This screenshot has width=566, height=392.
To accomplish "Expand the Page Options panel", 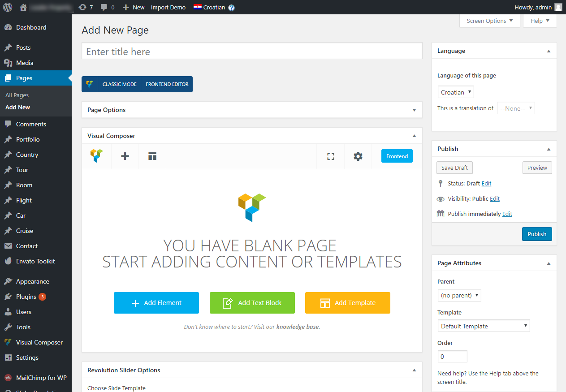I will 414,110.
